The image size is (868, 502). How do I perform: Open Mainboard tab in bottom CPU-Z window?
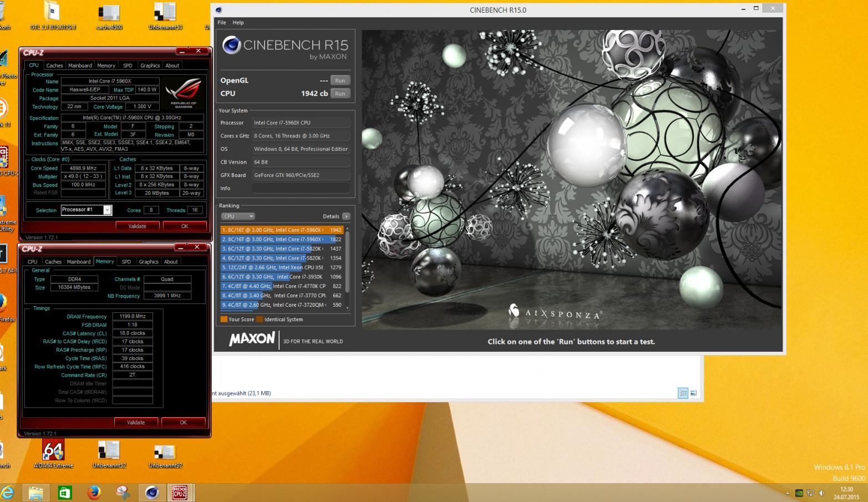(78, 262)
